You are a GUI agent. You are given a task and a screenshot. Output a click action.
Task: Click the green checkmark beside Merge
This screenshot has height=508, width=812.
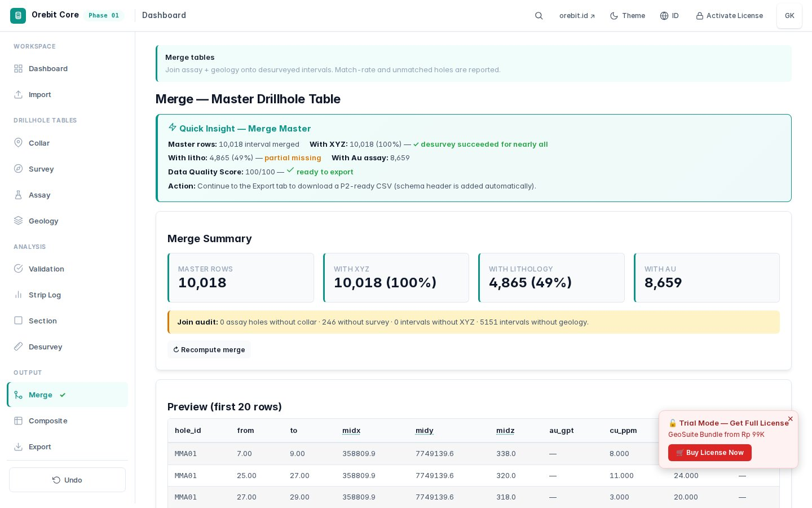coord(63,395)
